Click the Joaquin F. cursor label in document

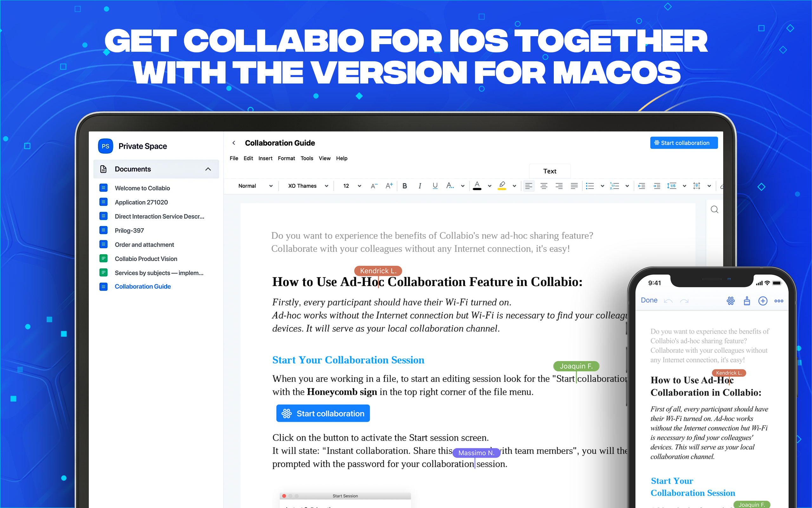pyautogui.click(x=576, y=366)
